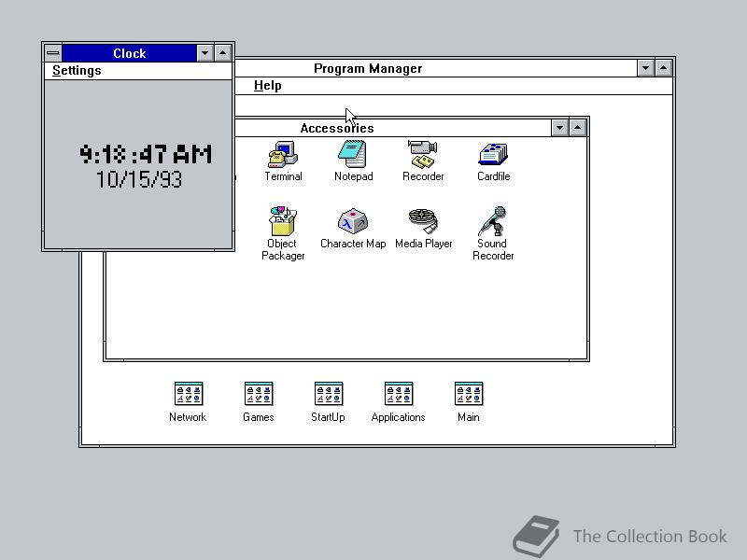
Task: Open the Sound Recorder microphone icon
Action: point(493,221)
